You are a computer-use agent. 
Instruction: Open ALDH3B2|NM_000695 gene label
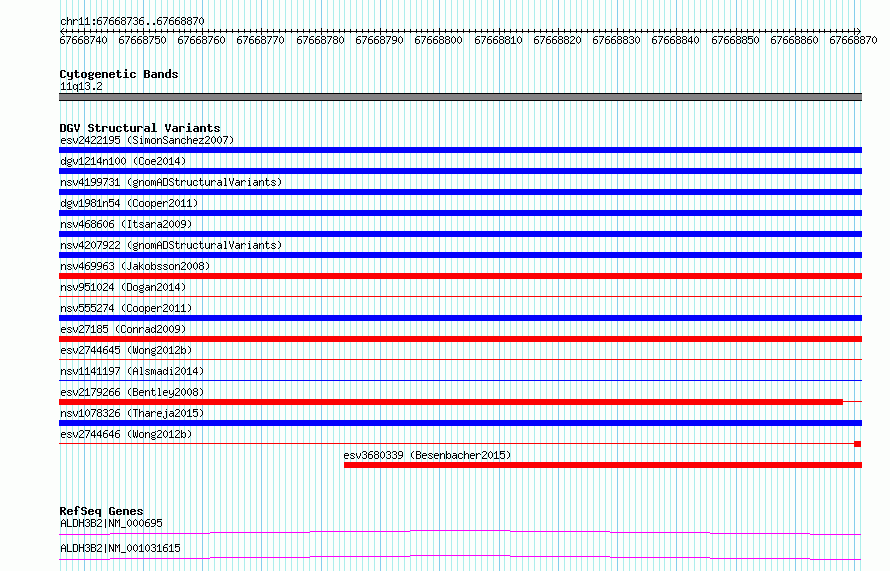pos(111,523)
